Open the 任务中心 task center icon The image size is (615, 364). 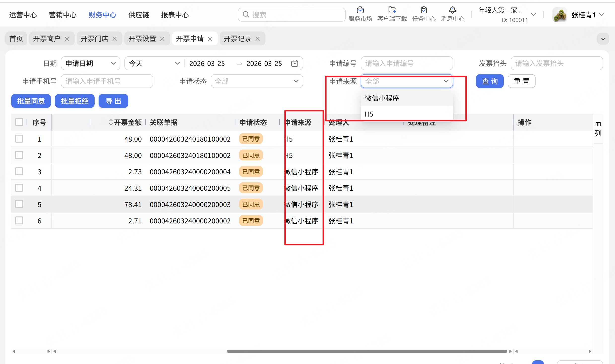point(424,10)
